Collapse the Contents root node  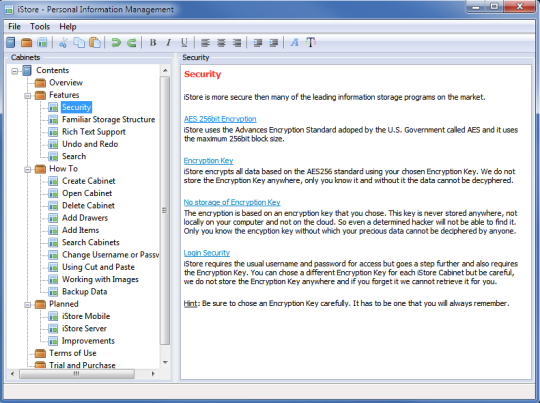tap(14, 71)
